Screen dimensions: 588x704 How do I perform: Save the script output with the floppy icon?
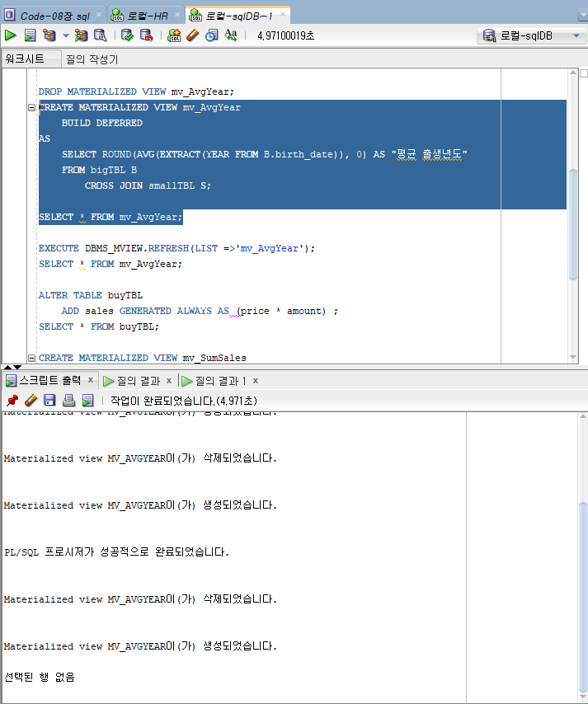49,400
